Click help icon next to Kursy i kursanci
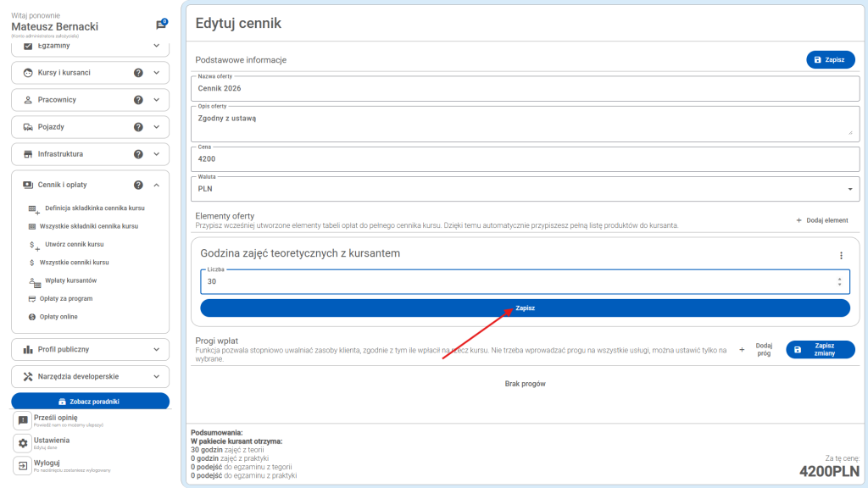Image resolution: width=868 pixels, height=488 pixels. 138,73
